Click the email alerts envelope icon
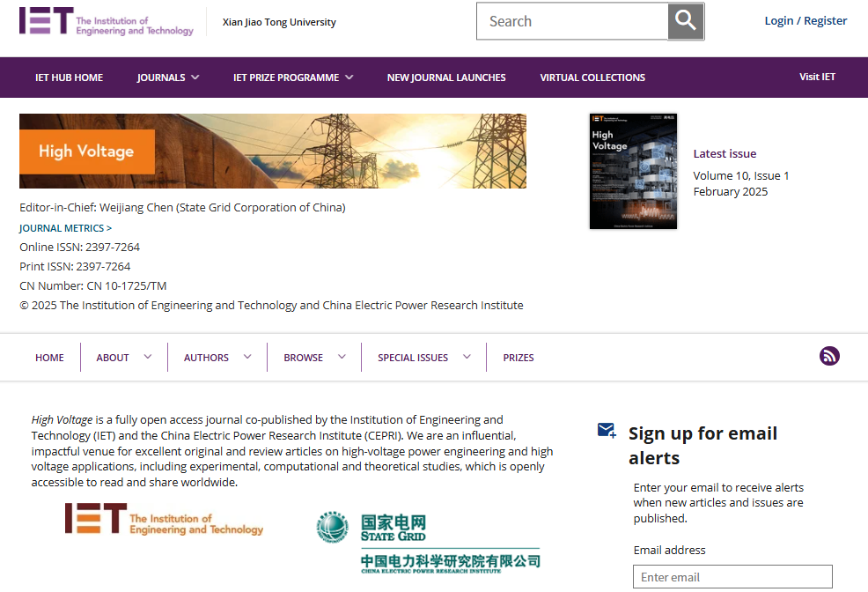Screen dimensions: 868x592 tap(607, 430)
